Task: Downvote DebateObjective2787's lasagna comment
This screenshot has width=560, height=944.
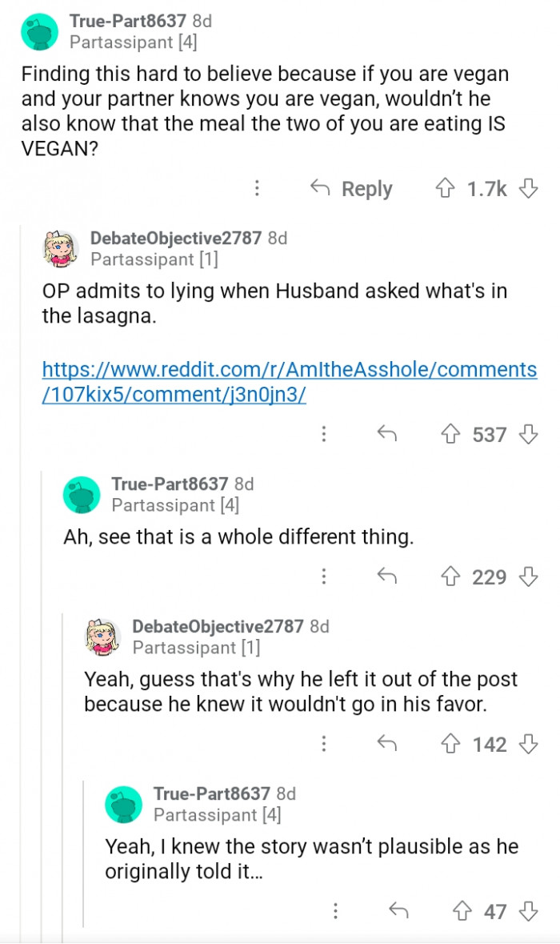Action: [x=528, y=435]
